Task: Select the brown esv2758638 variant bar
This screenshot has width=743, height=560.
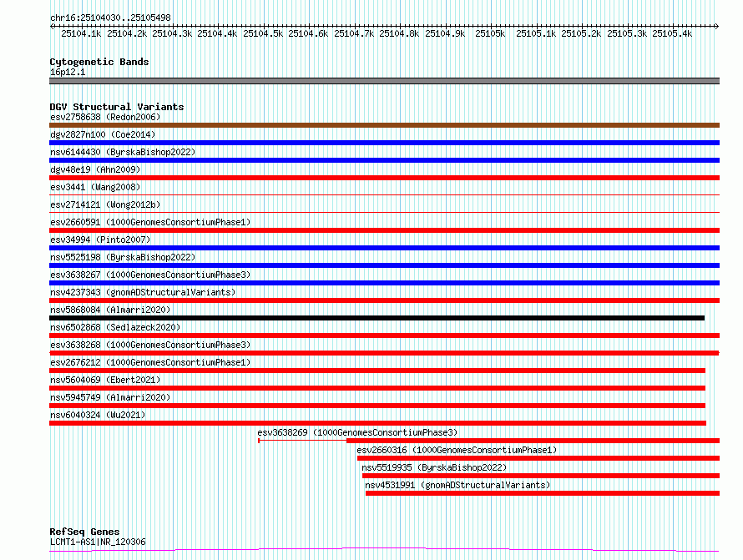Action: tap(384, 125)
